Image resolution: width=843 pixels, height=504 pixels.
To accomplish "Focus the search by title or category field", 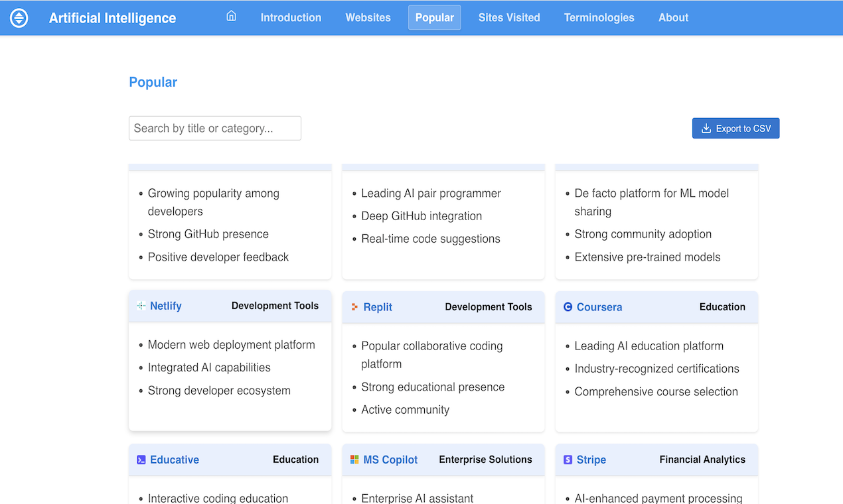I will [x=214, y=128].
